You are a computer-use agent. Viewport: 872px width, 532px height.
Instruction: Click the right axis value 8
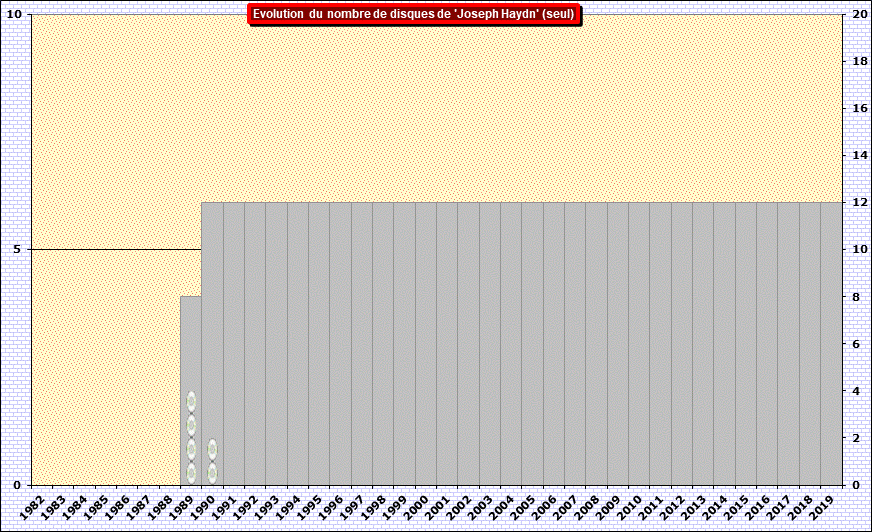[x=856, y=296]
